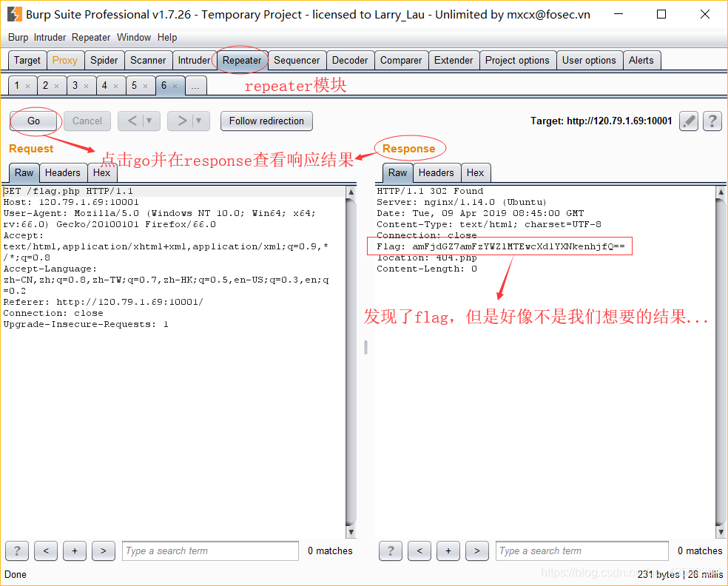Open the Alerts tab

point(641,61)
